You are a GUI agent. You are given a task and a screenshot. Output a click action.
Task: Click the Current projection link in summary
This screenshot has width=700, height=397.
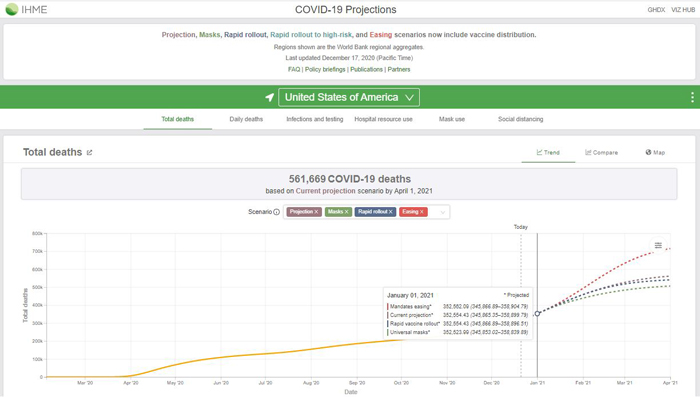coord(325,191)
